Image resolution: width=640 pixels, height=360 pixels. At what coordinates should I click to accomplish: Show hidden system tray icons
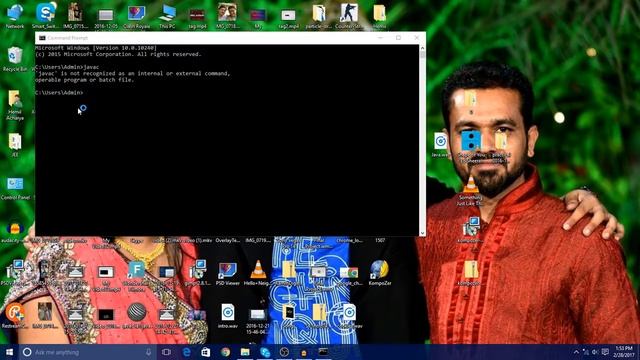(576, 352)
